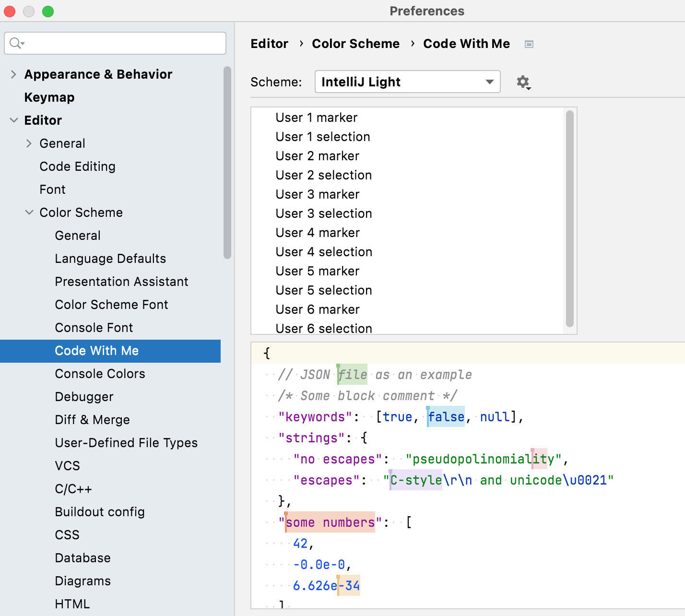The image size is (685, 616).
Task: Click the preview icon beside Code With Me breadcrumb
Action: 529,44
